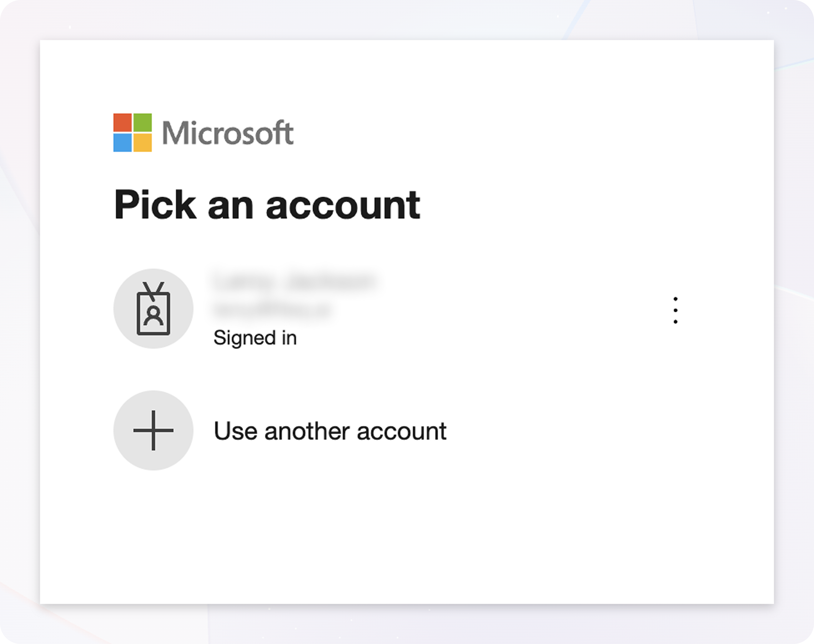Click the "Signed in" status text
This screenshot has width=814, height=644.
[x=255, y=337]
